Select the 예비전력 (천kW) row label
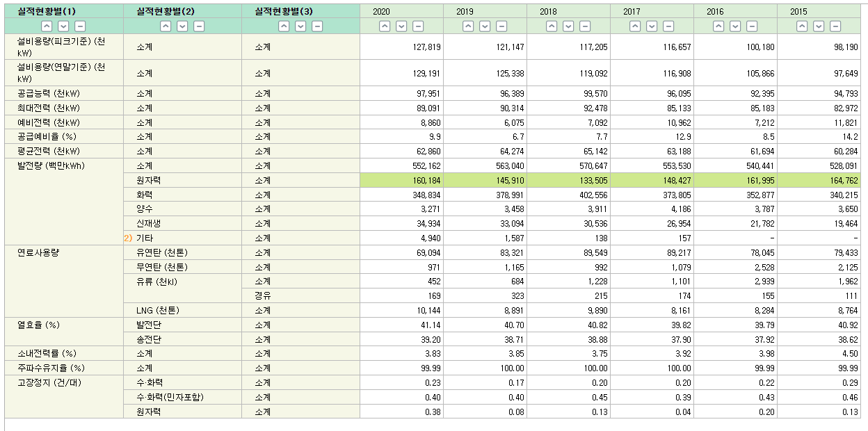 (49, 122)
